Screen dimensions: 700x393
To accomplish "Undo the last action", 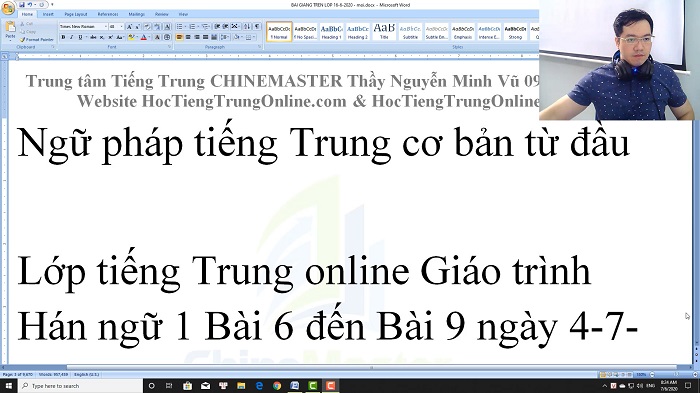I will (30, 4).
